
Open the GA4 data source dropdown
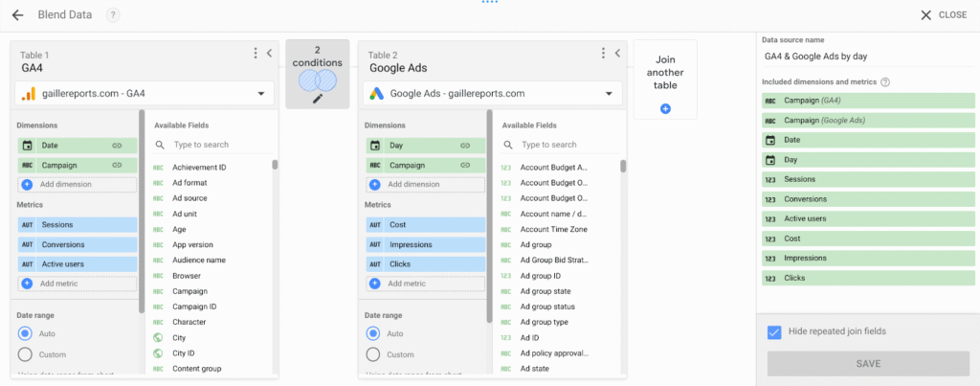point(260,94)
